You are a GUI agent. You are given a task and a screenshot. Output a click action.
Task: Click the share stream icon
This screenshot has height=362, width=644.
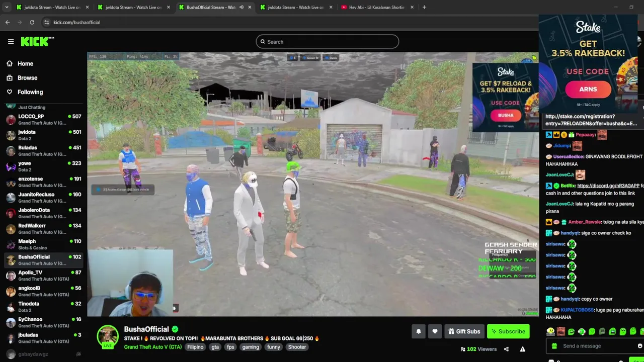[x=506, y=349]
